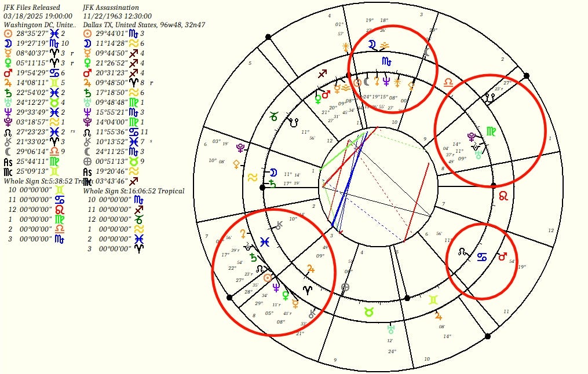Click the green Taurus sign glyph on the wheel
Screen dimensions: 588x374
point(369,312)
